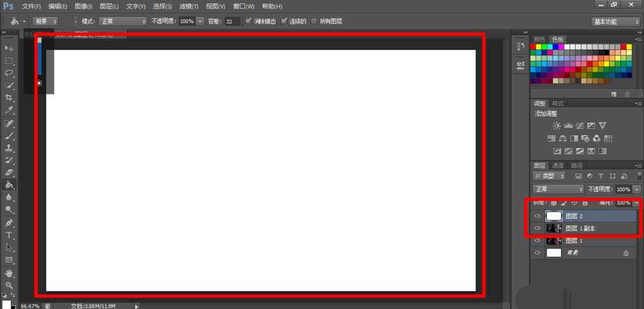Screen dimensions: 644x309
Task: Toggle the anti-alias (消除锯齿) checkbox
Action: pyautogui.click(x=249, y=21)
